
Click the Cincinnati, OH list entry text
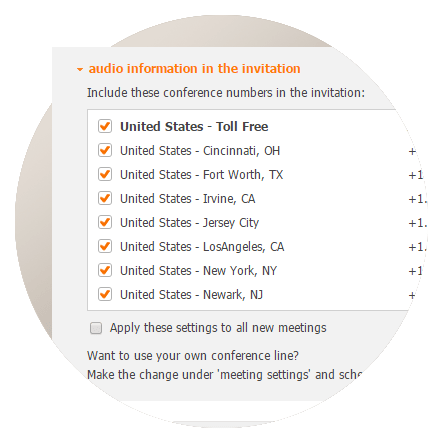(200, 151)
